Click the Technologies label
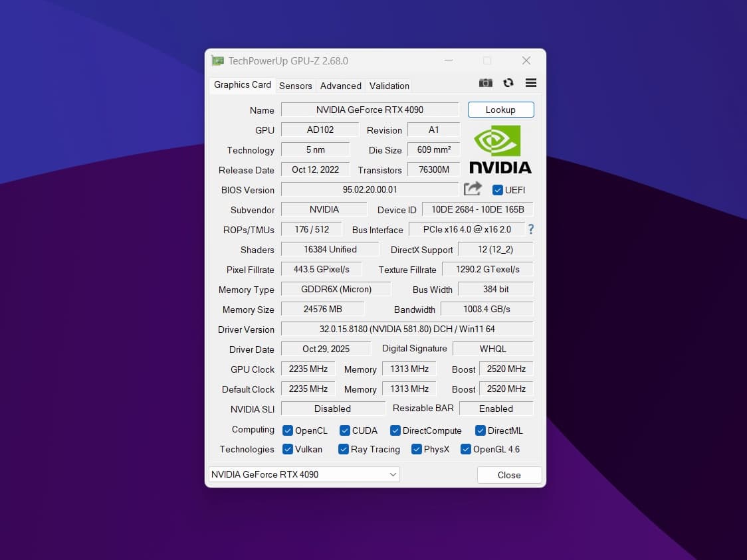 click(247, 449)
